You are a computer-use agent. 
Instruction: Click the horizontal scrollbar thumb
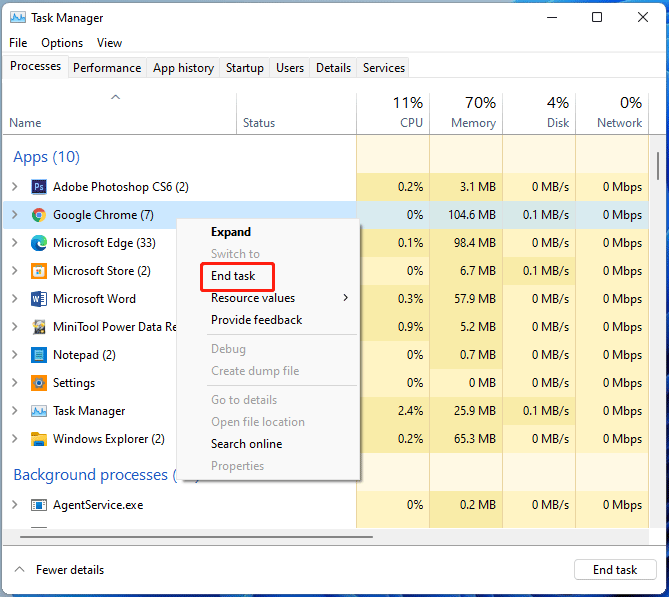tap(196, 537)
